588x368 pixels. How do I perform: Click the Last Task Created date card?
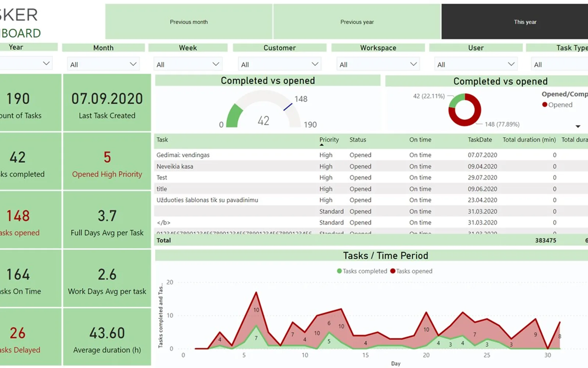(x=107, y=103)
